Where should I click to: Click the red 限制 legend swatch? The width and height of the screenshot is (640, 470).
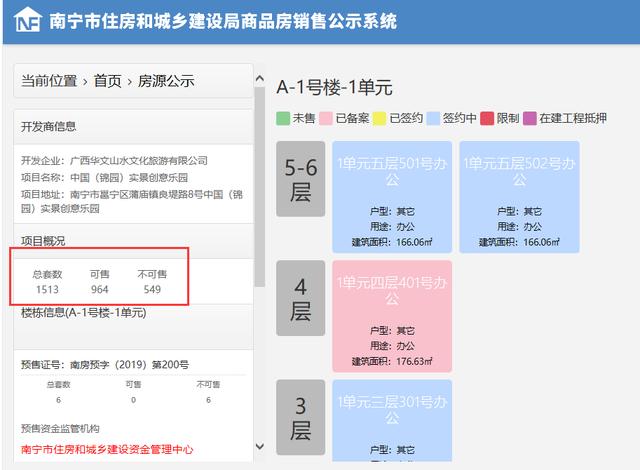click(487, 118)
